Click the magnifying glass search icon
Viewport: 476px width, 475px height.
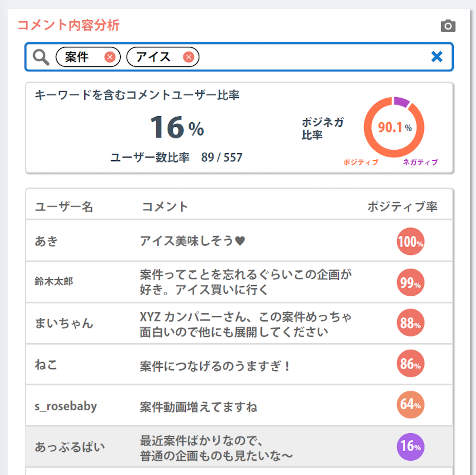pyautogui.click(x=41, y=57)
